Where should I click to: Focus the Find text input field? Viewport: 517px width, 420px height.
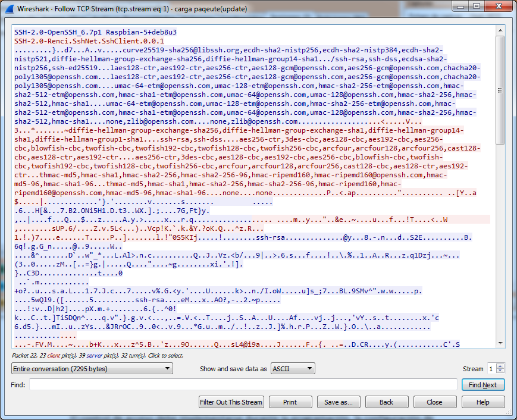(x=243, y=385)
